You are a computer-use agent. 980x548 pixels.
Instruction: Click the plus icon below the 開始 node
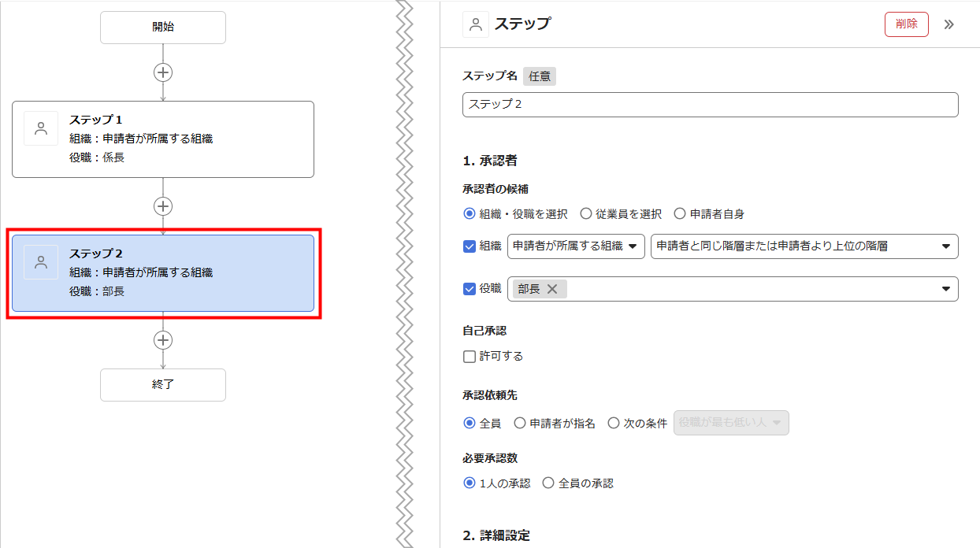(x=163, y=72)
